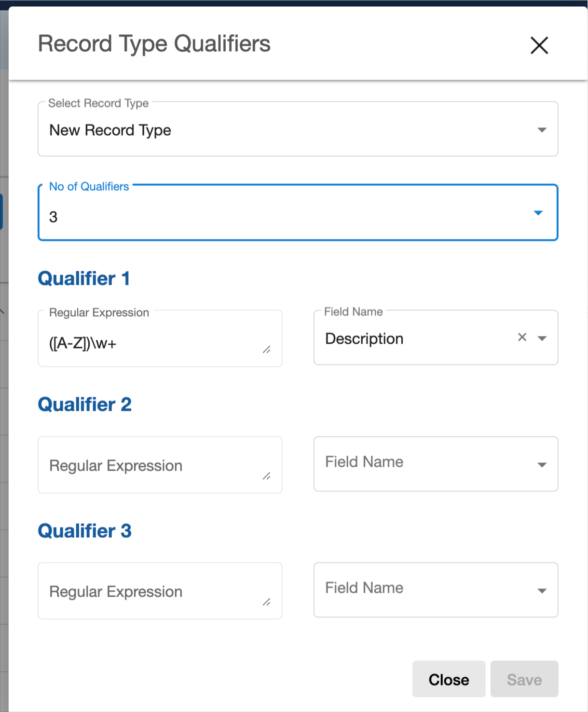Close the Record Type Qualifiers dialog
Viewport: 588px width, 712px height.
(539, 45)
